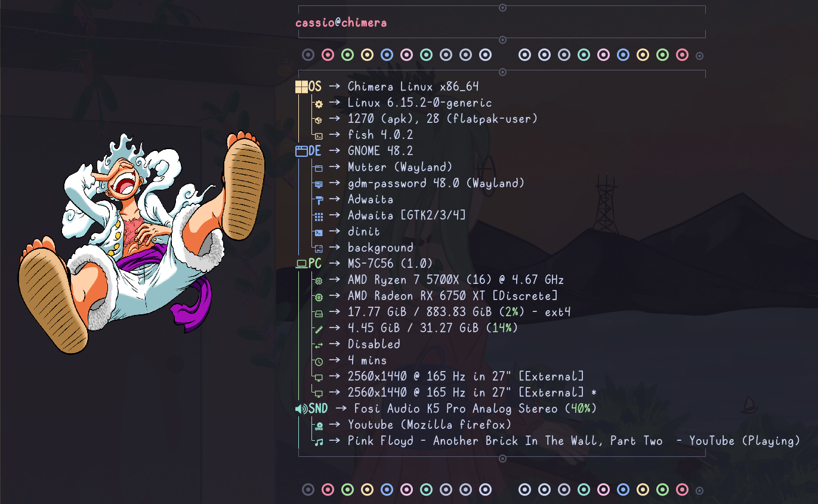Click the 'AMD Ryzen 7 5700X (16) @ 4.67 GHz' text

pyautogui.click(x=456, y=280)
